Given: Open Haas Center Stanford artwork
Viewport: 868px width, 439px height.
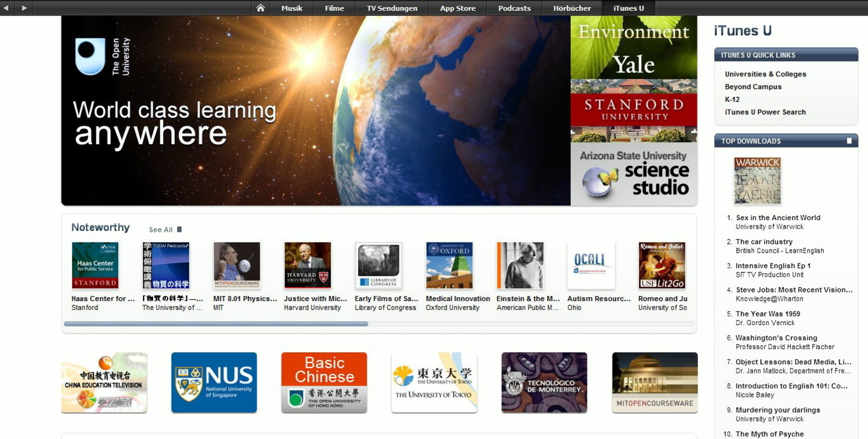Looking at the screenshot, I should 95,265.
